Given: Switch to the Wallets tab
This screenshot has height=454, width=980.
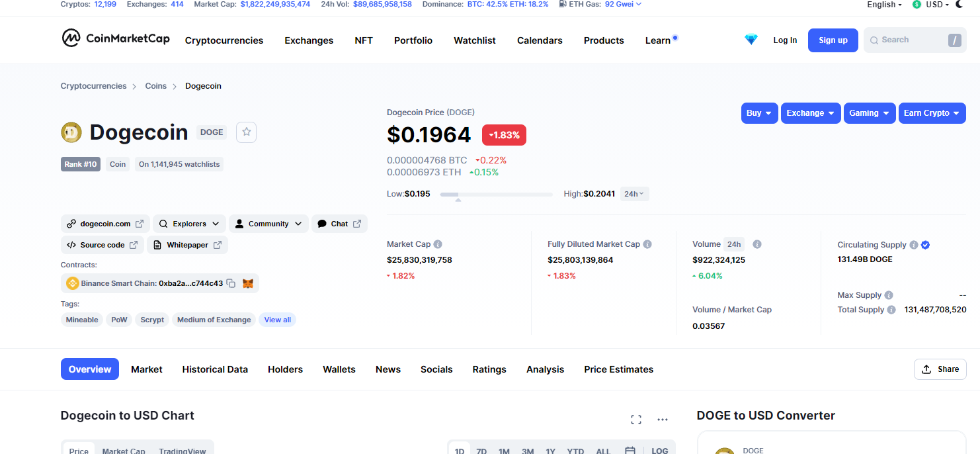Looking at the screenshot, I should point(339,369).
